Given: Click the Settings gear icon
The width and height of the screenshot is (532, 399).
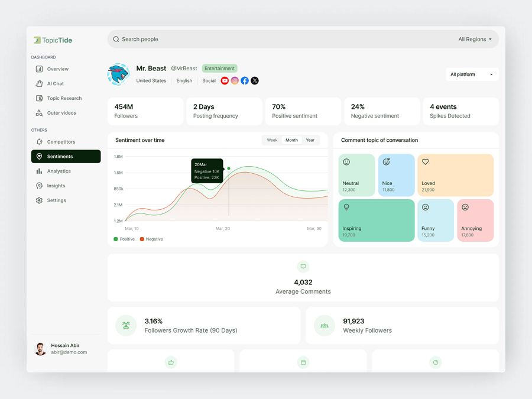Looking at the screenshot, I should click(x=40, y=200).
